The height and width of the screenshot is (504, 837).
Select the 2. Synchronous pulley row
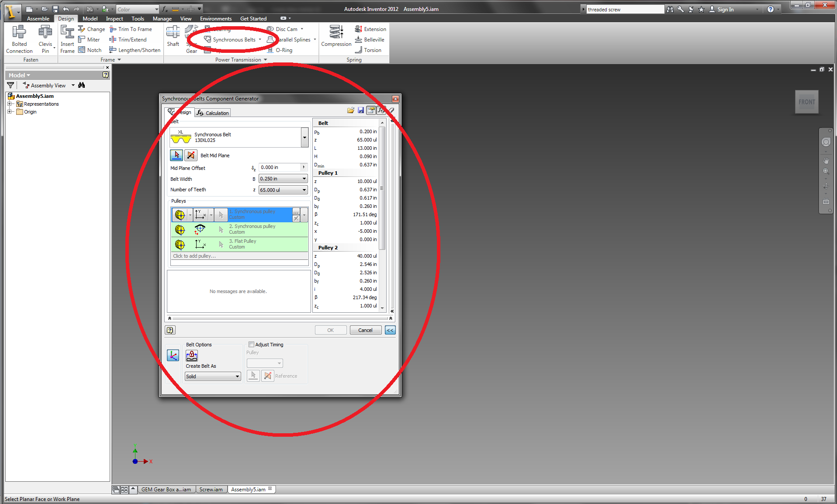pyautogui.click(x=239, y=229)
